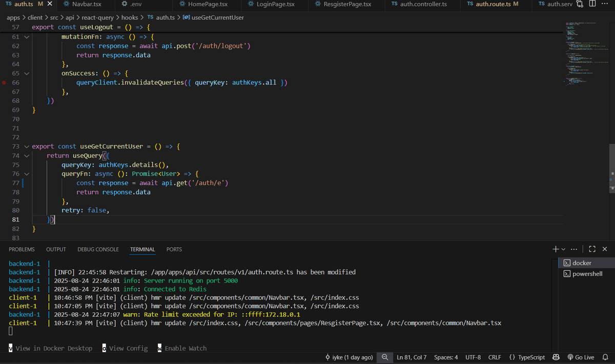Open the 'Ln 81, Col 7' go-to-line entry
This screenshot has width=615, height=364.
pos(412,357)
